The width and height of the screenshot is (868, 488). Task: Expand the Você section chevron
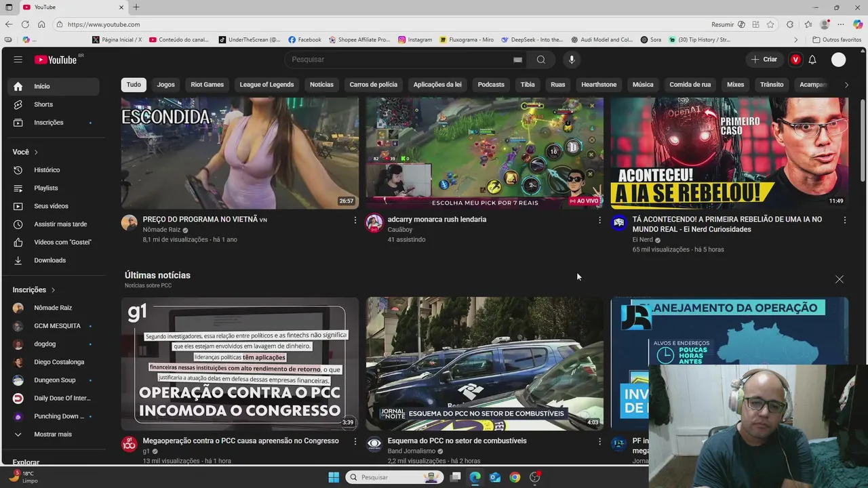click(x=36, y=152)
